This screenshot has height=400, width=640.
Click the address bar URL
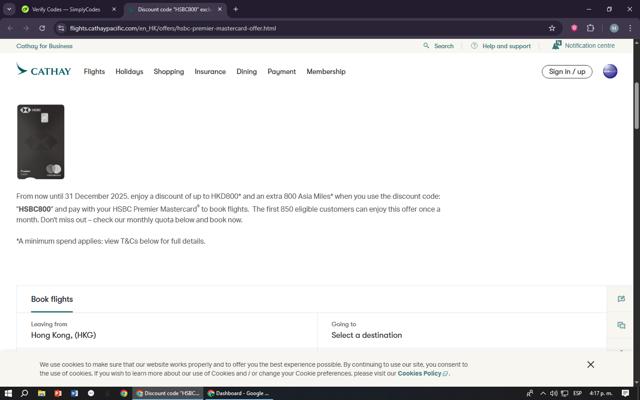click(x=173, y=28)
